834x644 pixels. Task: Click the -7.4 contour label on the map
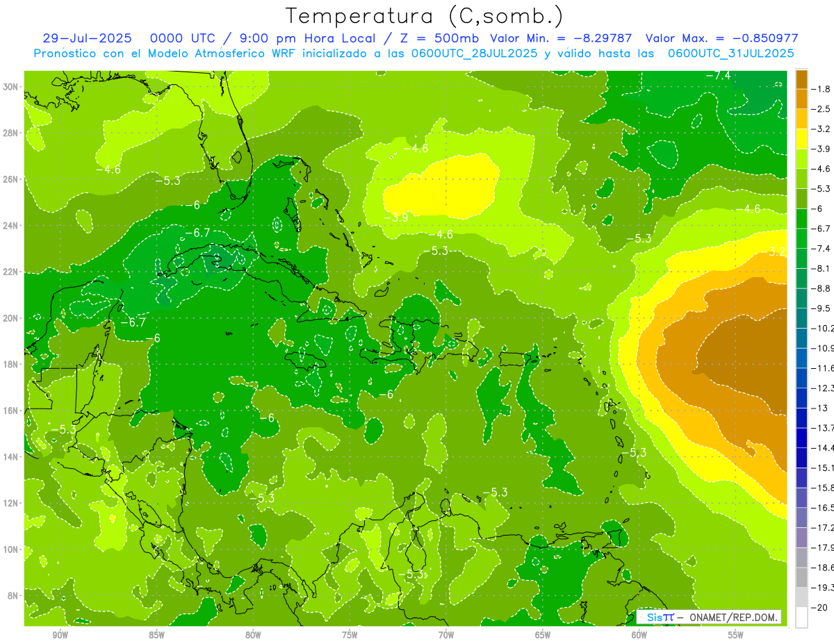(718, 75)
